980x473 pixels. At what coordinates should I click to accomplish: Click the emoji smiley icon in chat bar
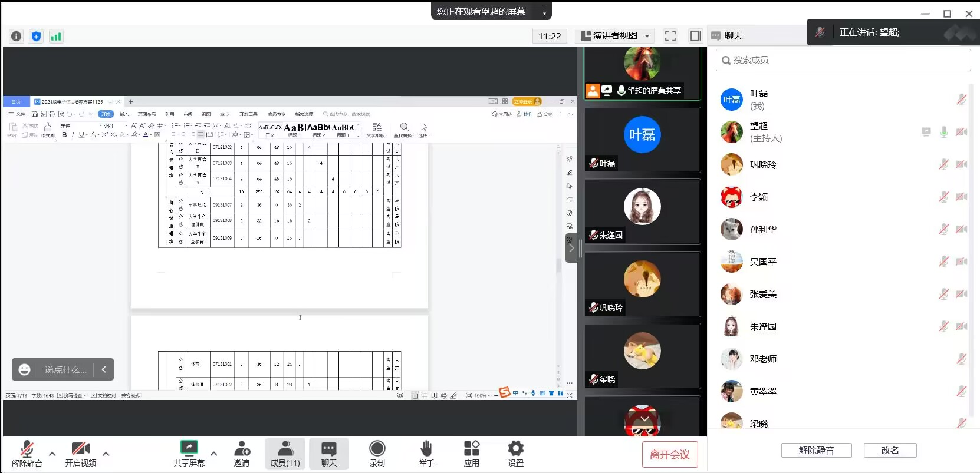pyautogui.click(x=24, y=369)
